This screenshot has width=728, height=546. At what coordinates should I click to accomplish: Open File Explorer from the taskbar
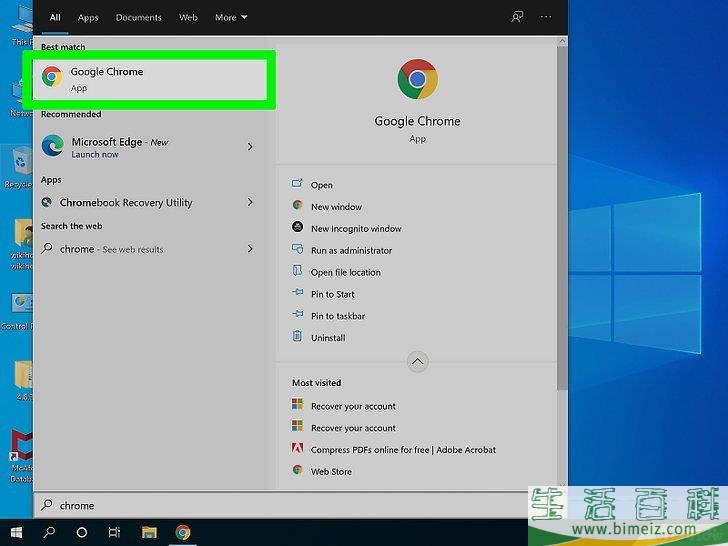click(x=149, y=532)
